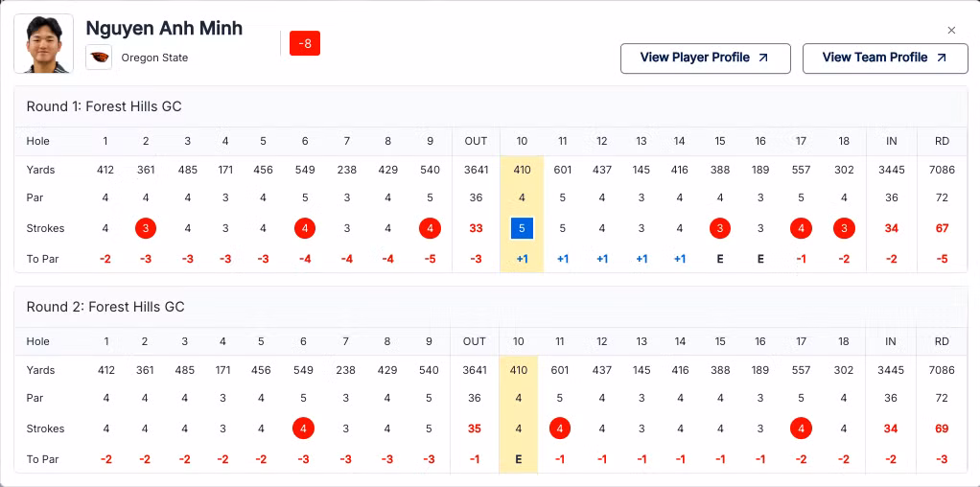
Task: Click Round 1 hole 10 bogey square
Action: (522, 229)
